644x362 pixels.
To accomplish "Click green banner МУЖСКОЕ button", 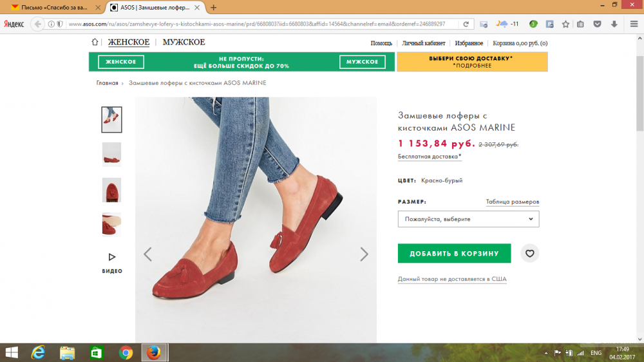I will (x=362, y=62).
